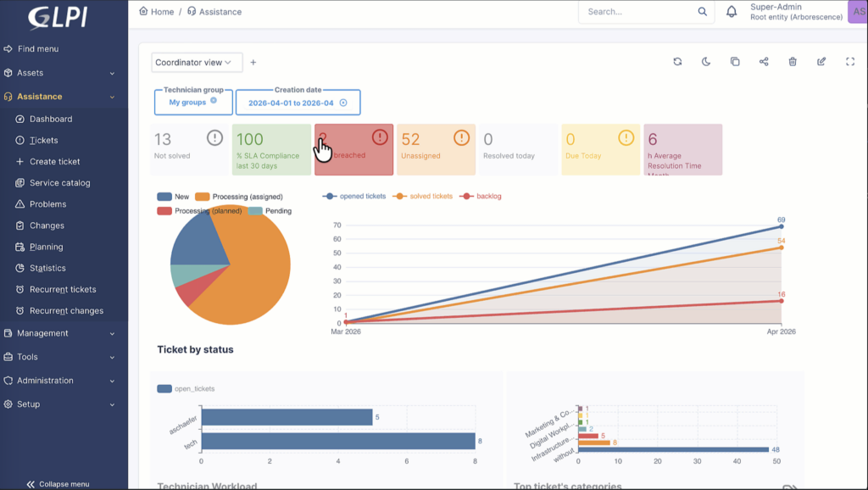The width and height of the screenshot is (868, 490).
Task: Select Create ticket in sidebar
Action: click(x=54, y=162)
